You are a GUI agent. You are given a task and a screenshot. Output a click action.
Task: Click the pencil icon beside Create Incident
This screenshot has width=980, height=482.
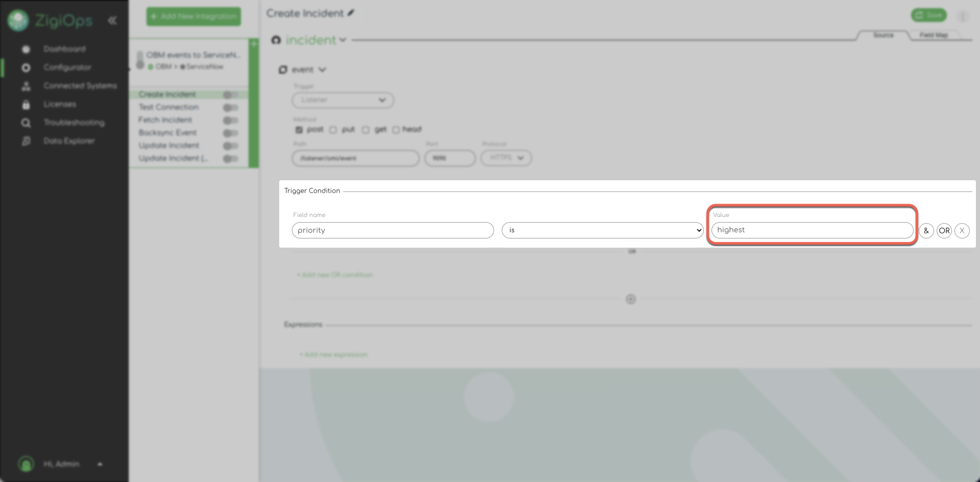coord(351,13)
